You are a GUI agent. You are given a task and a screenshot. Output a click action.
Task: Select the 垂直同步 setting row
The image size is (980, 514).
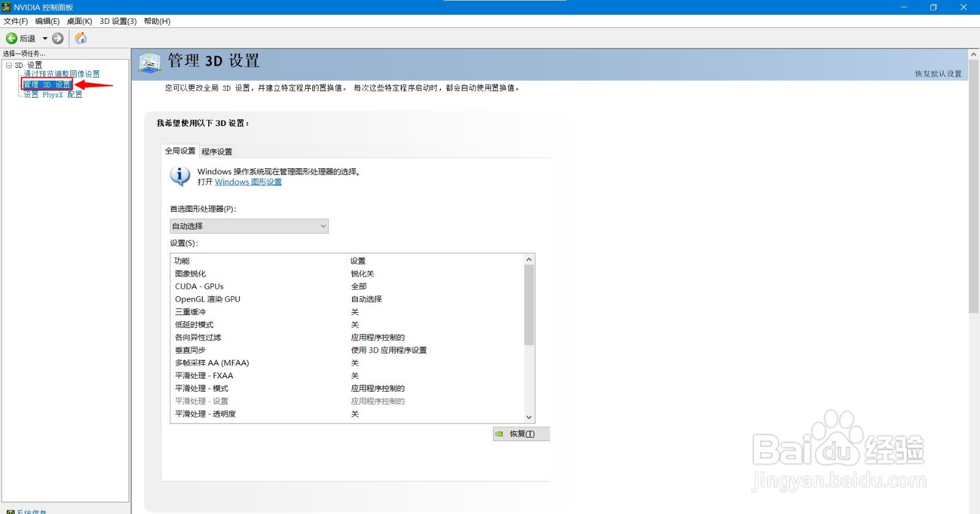347,351
